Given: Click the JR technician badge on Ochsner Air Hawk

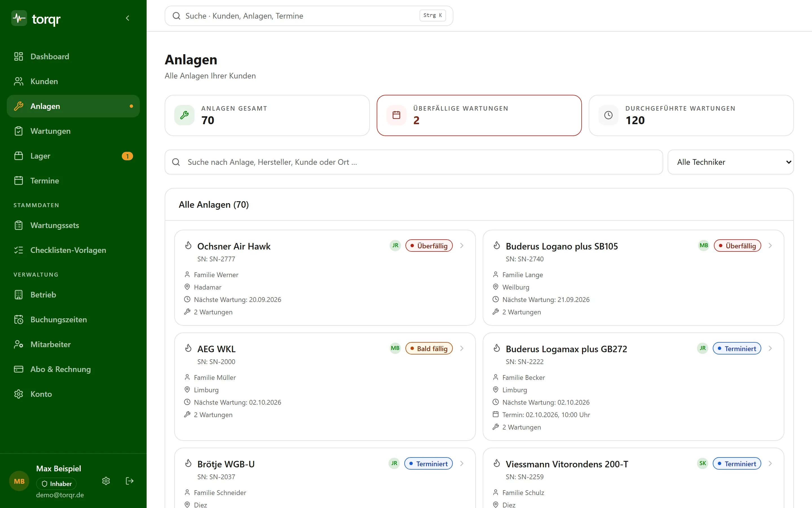Looking at the screenshot, I should (x=395, y=246).
